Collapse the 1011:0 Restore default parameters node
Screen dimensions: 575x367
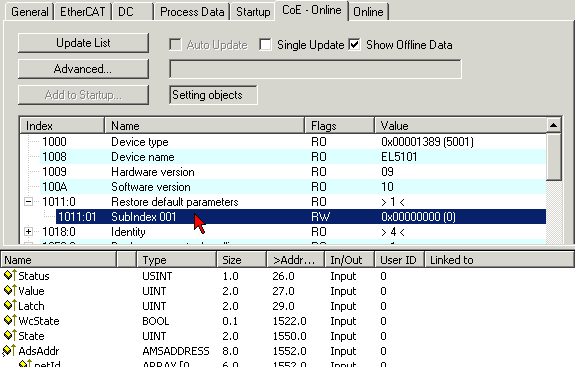[28, 201]
